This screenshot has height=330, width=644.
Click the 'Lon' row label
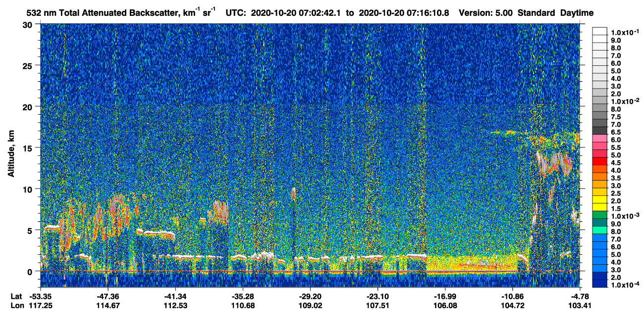(16, 305)
